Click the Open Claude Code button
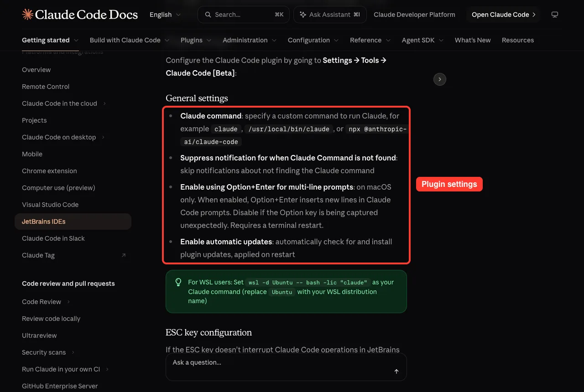This screenshot has width=584, height=392. 503,15
